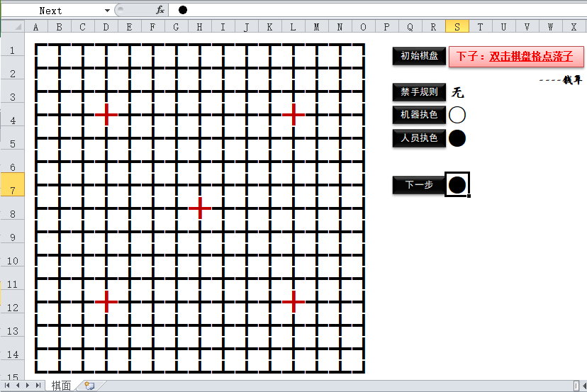Click the 无 rule value text
Screen dimensions: 587x392
[x=457, y=92]
